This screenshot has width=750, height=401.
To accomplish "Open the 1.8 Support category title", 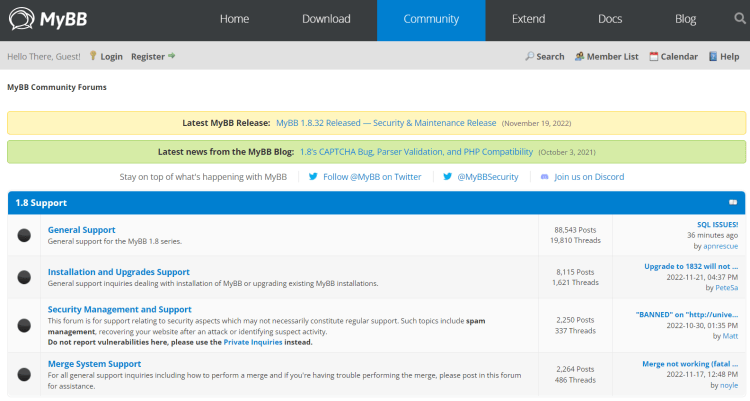I will [x=41, y=203].
